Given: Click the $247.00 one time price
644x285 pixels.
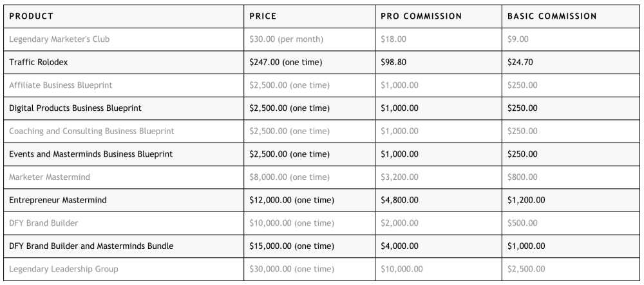Looking at the screenshot, I should point(285,63).
